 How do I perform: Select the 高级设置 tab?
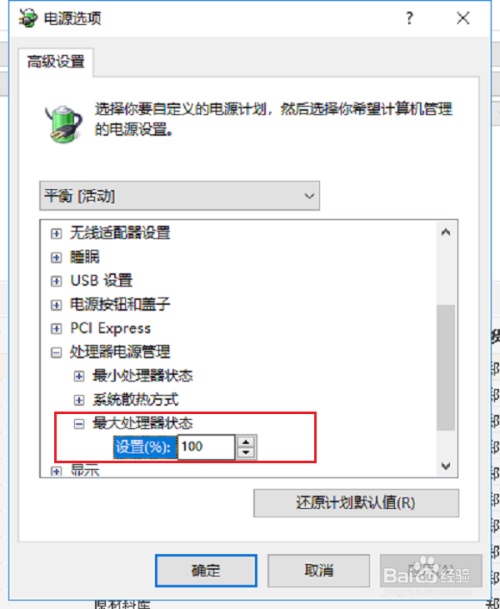tap(56, 62)
